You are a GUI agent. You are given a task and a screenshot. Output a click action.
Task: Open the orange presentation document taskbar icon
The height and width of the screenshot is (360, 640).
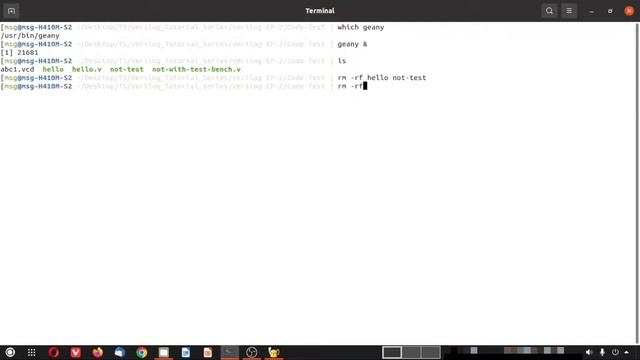(208, 352)
